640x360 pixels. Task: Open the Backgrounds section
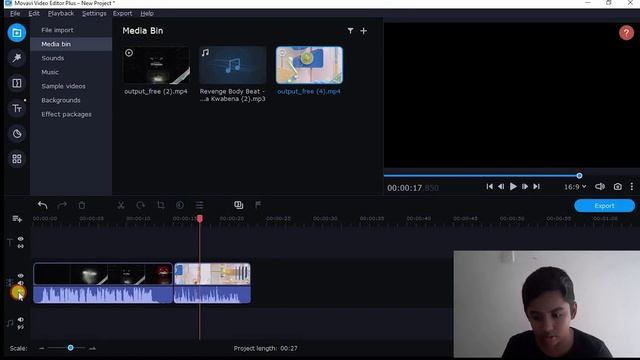71,100
